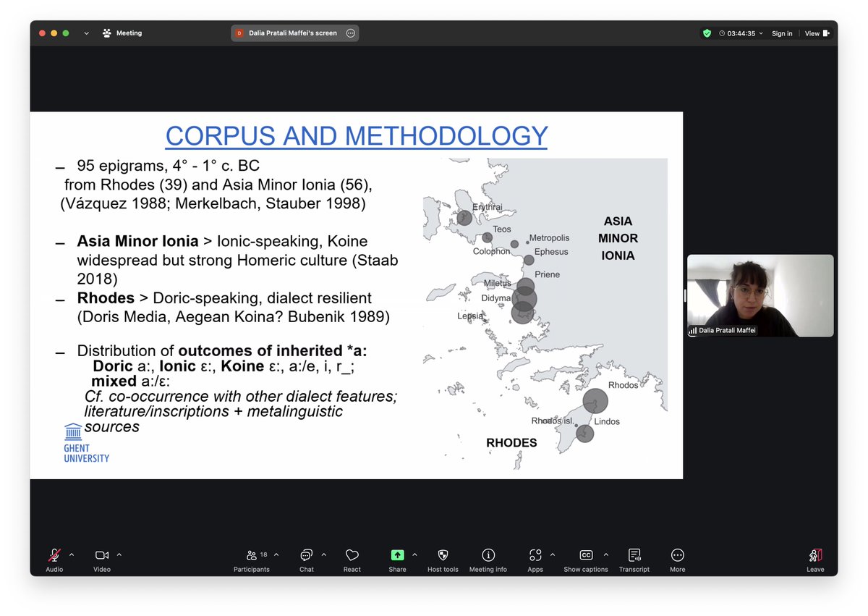Toggle the Participants list open
Viewport: 868px width, 616px height.
252,554
